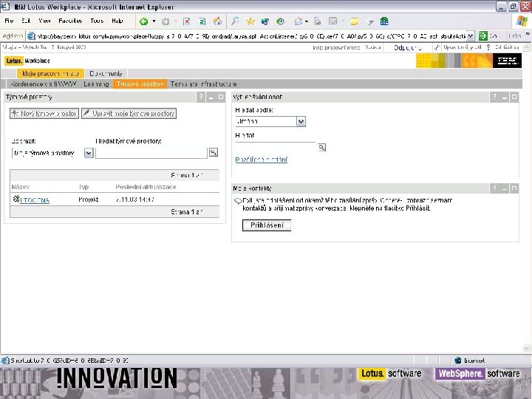Open the advanced search link under Hledat
This screenshot has width=532, height=399.
tap(262, 160)
